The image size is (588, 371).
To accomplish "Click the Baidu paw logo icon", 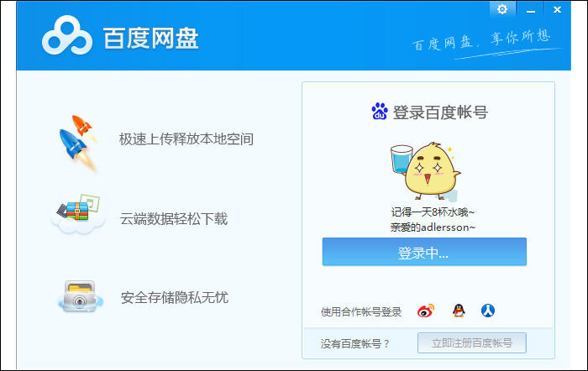I will [380, 112].
